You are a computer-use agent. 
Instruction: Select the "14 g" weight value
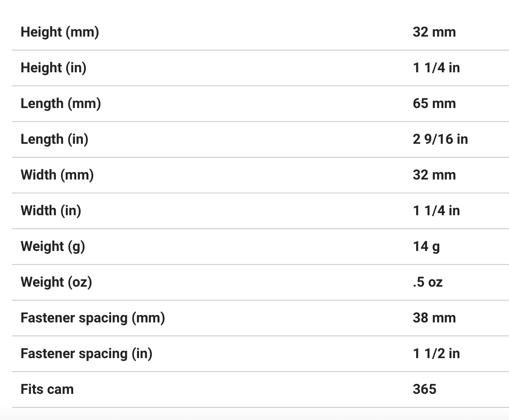[x=426, y=247]
